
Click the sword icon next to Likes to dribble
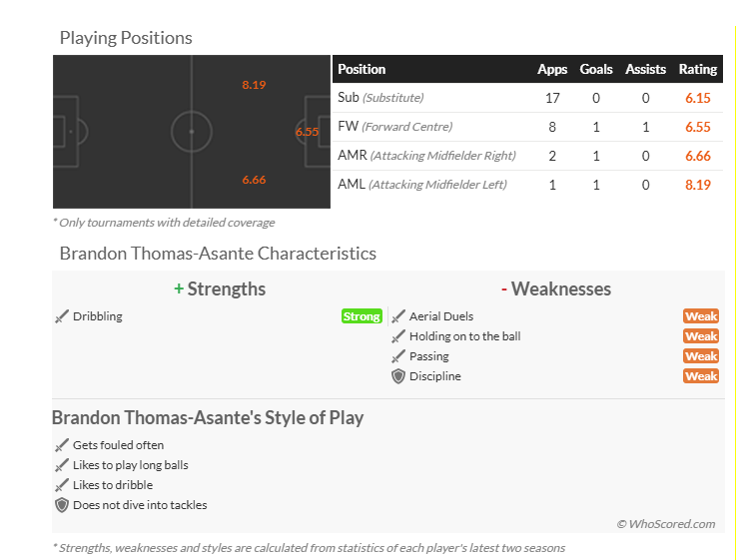[62, 485]
